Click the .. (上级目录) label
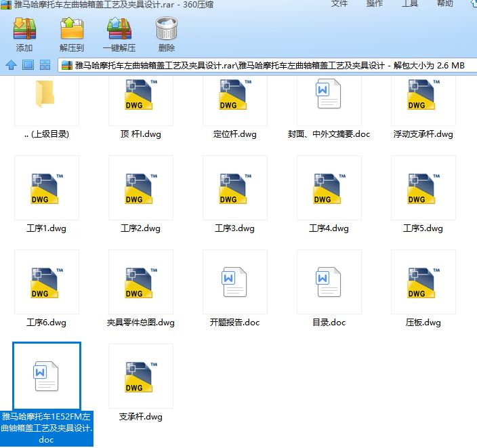This screenshot has height=448, width=477. pos(47,134)
